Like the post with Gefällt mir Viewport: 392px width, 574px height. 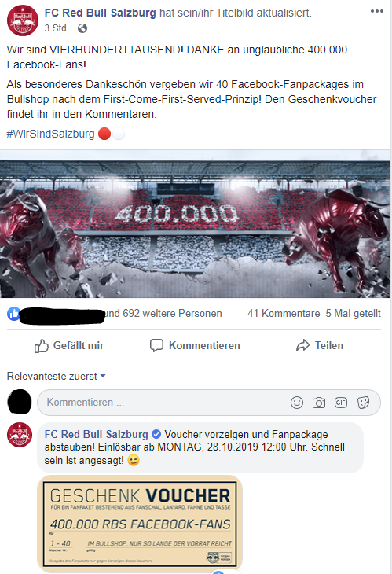pos(69,345)
